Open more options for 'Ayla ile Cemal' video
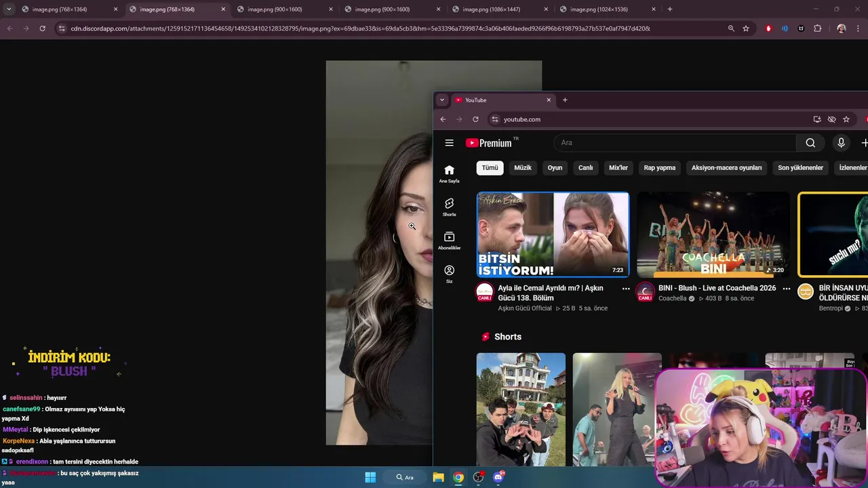This screenshot has height=488, width=868. tap(626, 289)
